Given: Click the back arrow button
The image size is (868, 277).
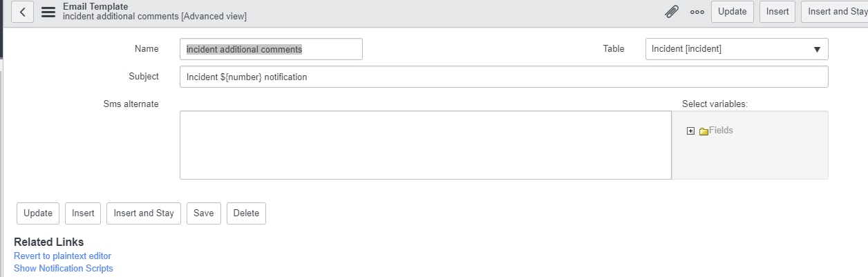Looking at the screenshot, I should (22, 12).
